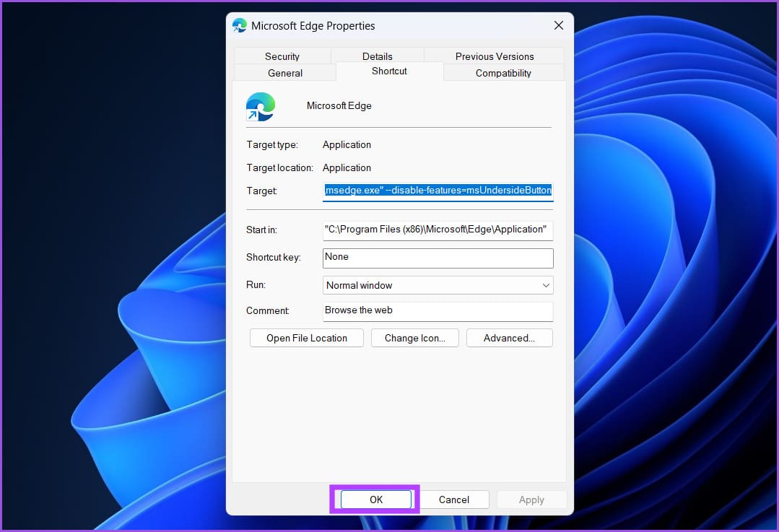Close the Microsoft Edge Properties dialog
The image size is (779, 532).
[x=558, y=25]
